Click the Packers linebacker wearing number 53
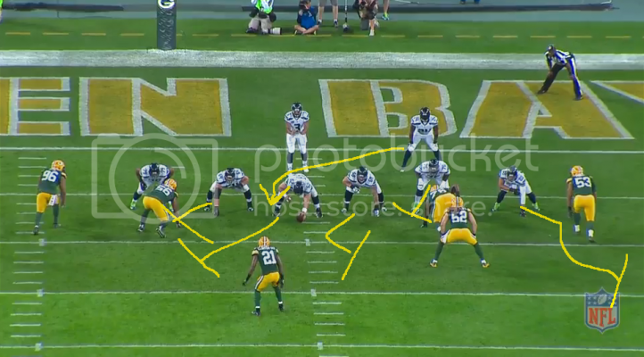 point(582,203)
